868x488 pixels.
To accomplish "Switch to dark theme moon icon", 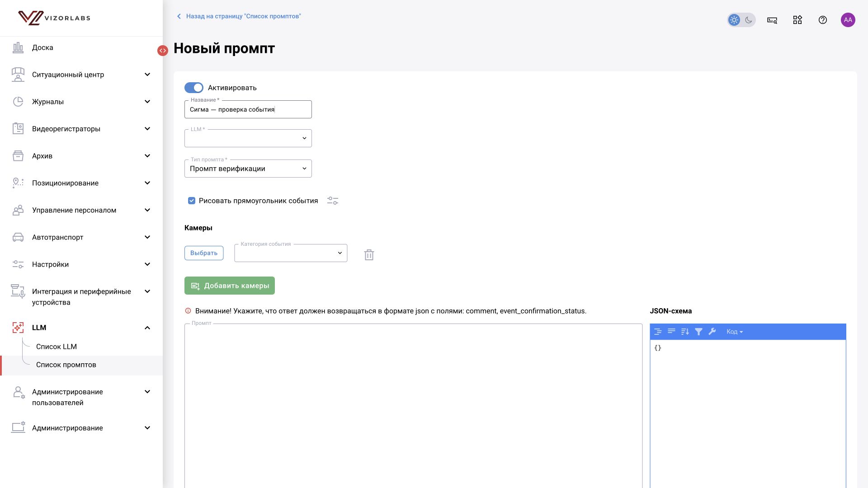I will pyautogui.click(x=749, y=20).
